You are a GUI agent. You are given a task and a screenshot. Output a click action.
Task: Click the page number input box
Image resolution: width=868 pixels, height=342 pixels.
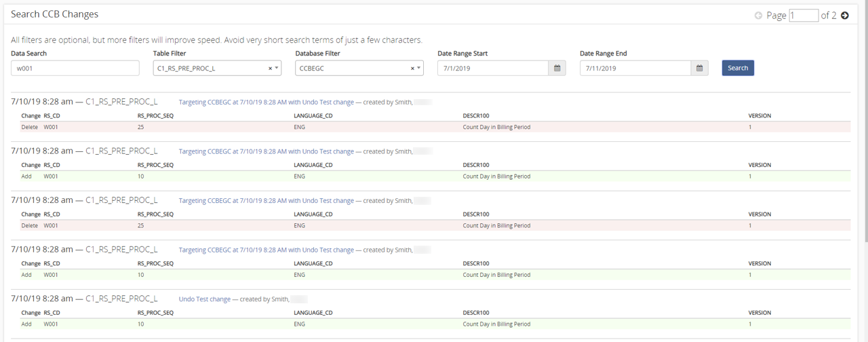(804, 16)
